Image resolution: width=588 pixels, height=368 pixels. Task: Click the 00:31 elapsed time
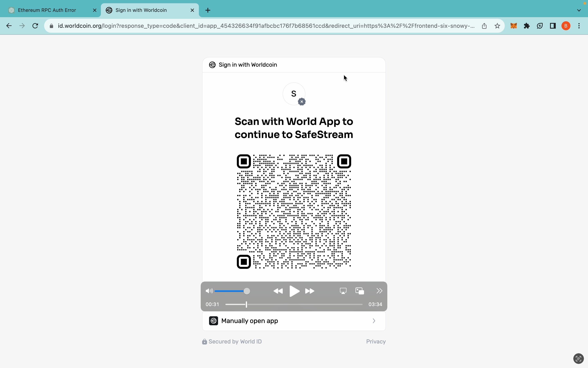[212, 304]
